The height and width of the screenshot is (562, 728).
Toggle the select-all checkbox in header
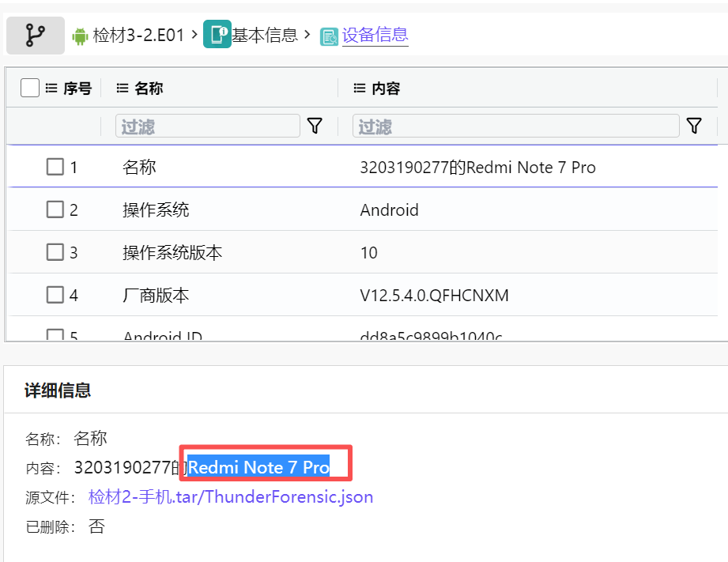pyautogui.click(x=30, y=88)
